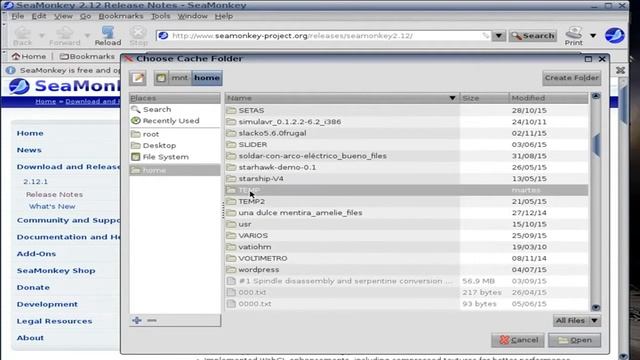
Task: Open the Go menu
Action: point(85,16)
